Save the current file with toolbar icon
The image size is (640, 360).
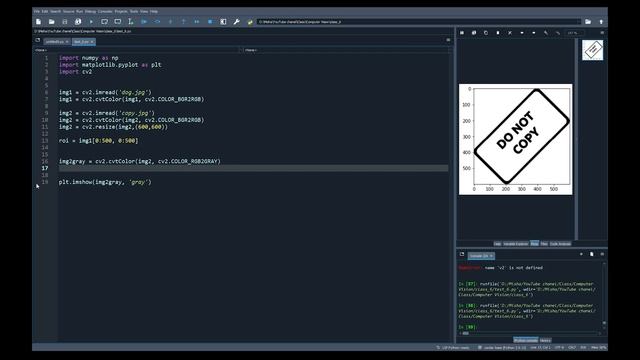click(64, 22)
